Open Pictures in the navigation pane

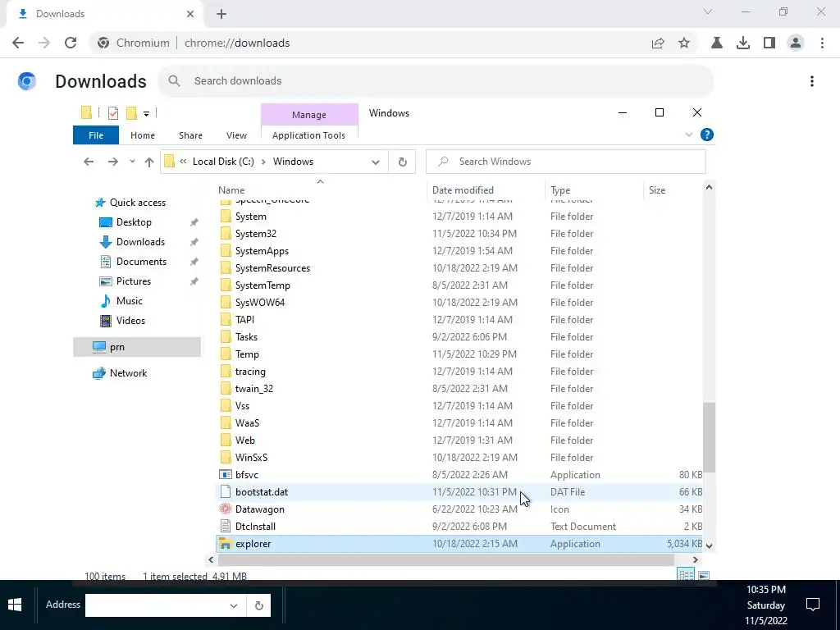[134, 281]
